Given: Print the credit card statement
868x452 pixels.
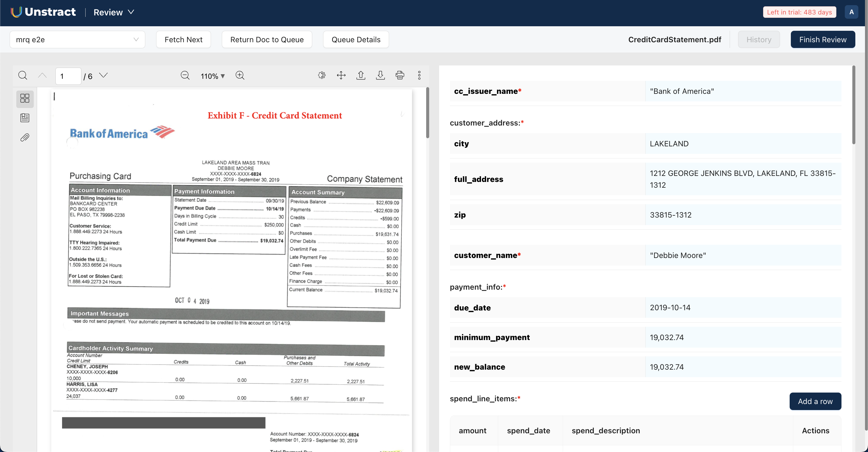Looking at the screenshot, I should pyautogui.click(x=400, y=75).
